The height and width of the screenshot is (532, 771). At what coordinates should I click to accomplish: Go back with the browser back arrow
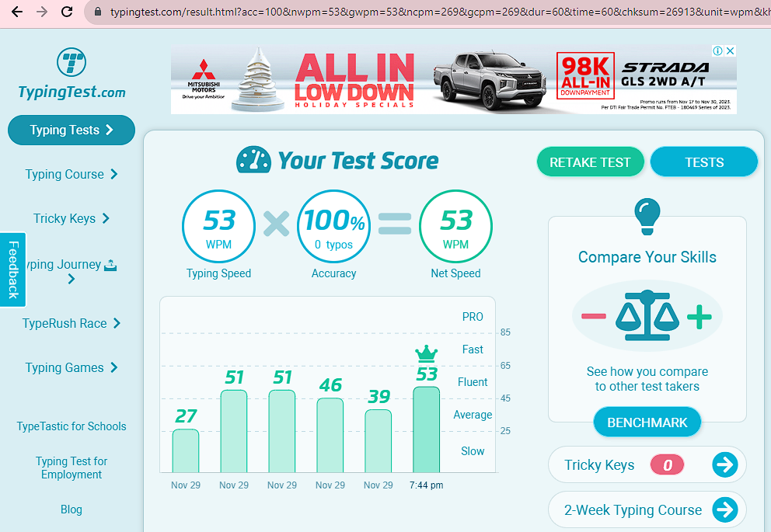17,12
